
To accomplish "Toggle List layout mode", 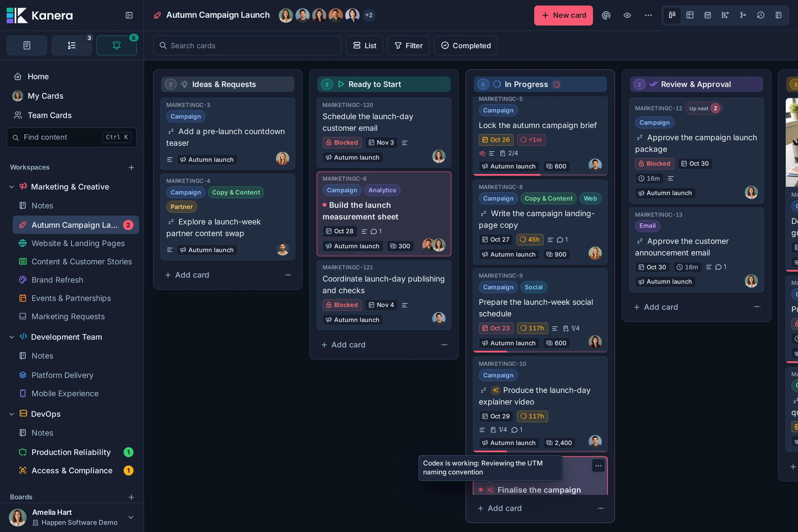I will pyautogui.click(x=364, y=45).
